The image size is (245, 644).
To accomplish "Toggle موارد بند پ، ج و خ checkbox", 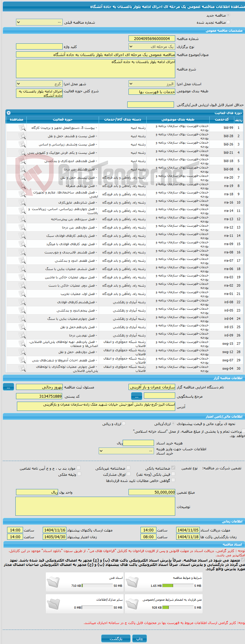I will click(x=79, y=468).
